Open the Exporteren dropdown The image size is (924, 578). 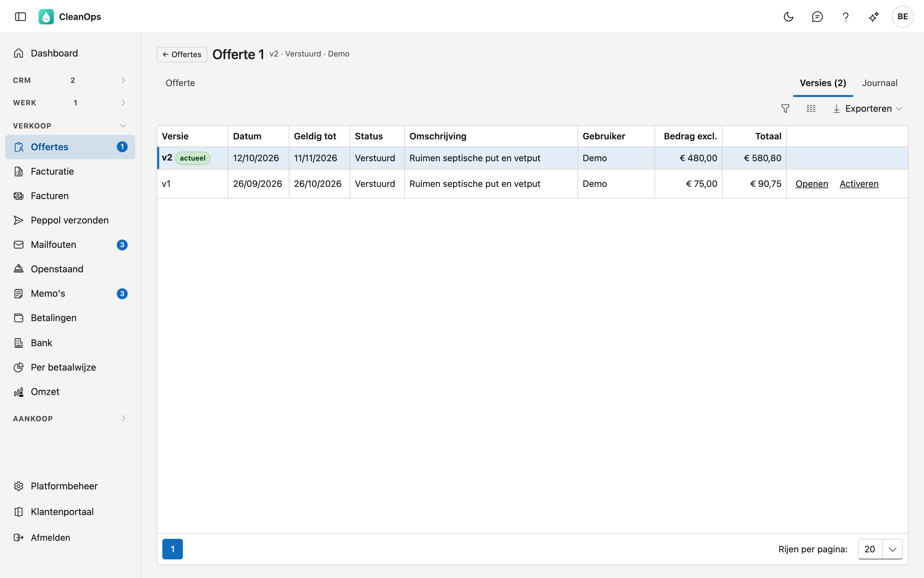click(x=868, y=109)
